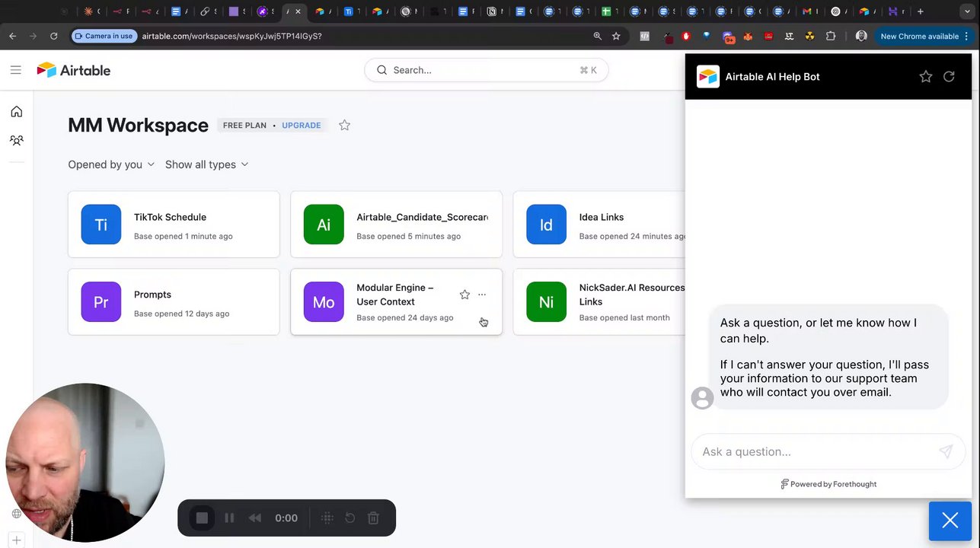
Task: Click the Camera in use indicator
Action: [104, 36]
